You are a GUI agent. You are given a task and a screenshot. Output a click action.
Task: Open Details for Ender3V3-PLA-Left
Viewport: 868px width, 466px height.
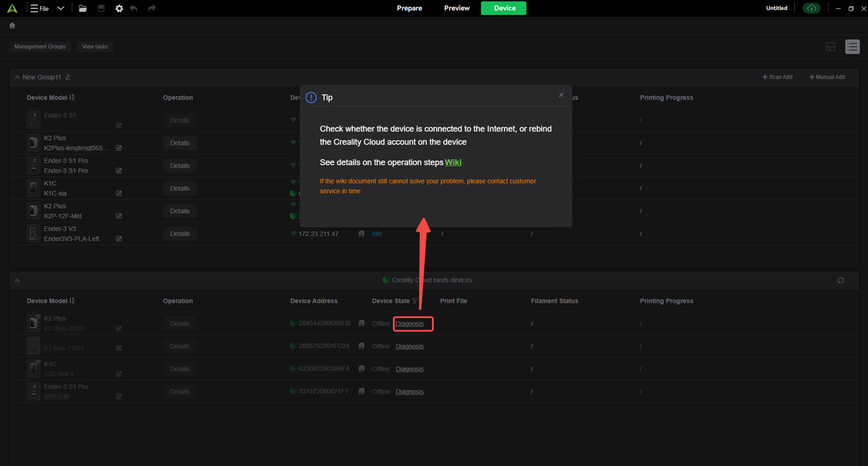180,234
